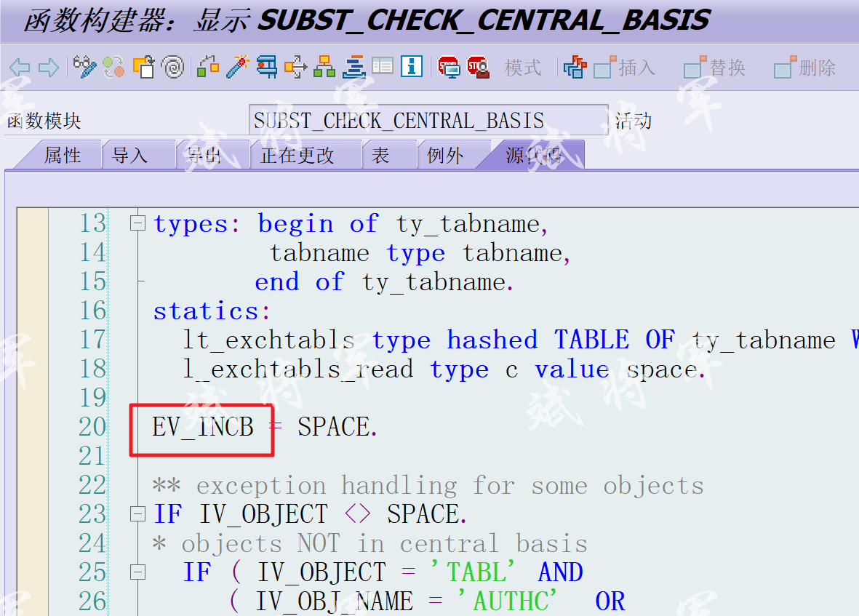Click the 活动 status text
The width and height of the screenshot is (859, 616).
(634, 121)
